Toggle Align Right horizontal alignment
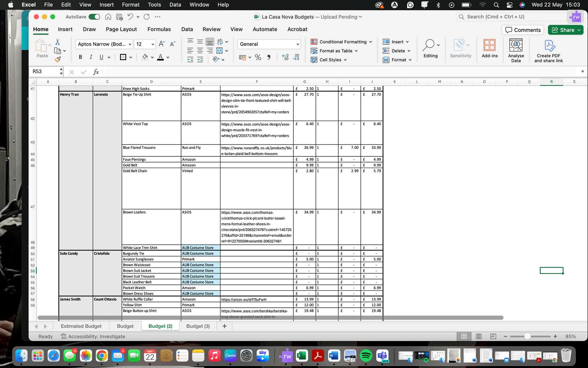 [x=210, y=50]
